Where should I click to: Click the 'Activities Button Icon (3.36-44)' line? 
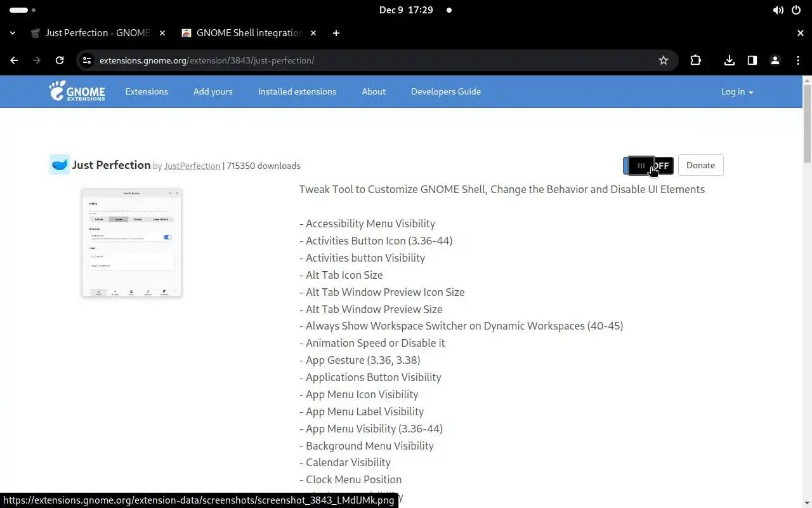pyautogui.click(x=376, y=241)
